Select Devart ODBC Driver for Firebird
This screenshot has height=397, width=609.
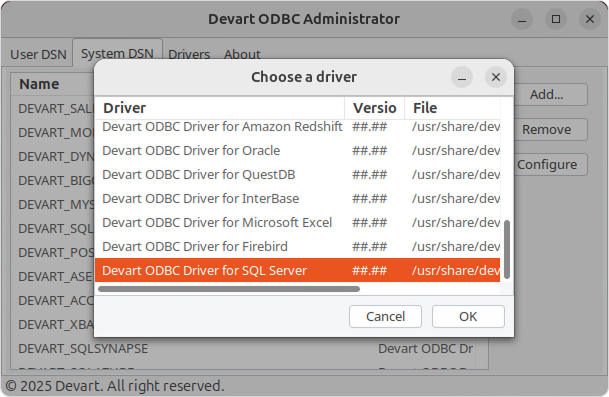coord(298,247)
